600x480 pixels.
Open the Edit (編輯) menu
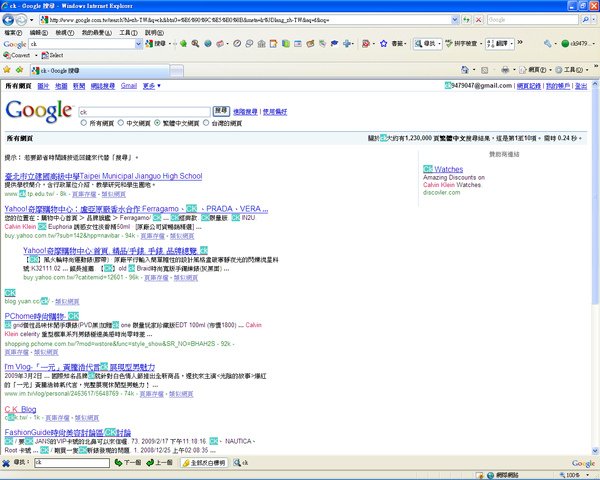39,33
